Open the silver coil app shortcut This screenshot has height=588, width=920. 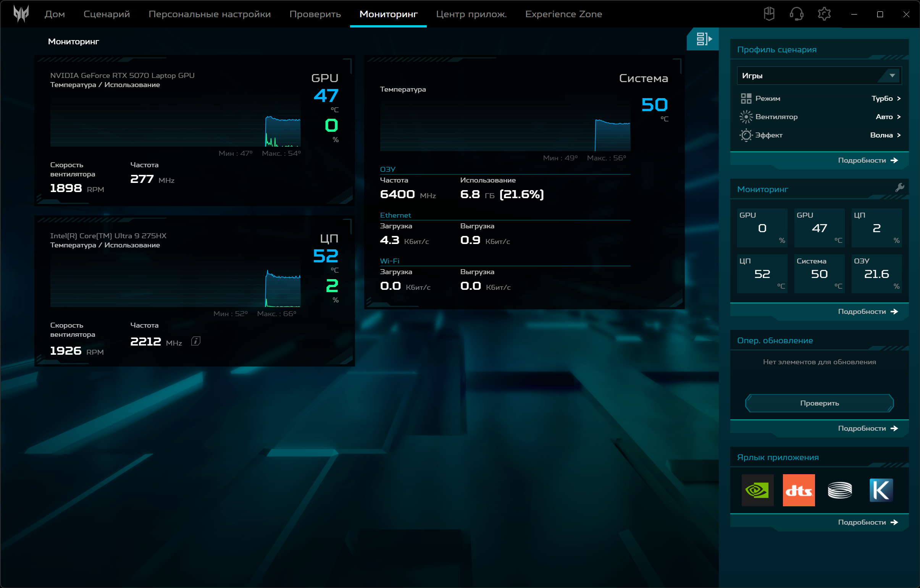point(839,490)
